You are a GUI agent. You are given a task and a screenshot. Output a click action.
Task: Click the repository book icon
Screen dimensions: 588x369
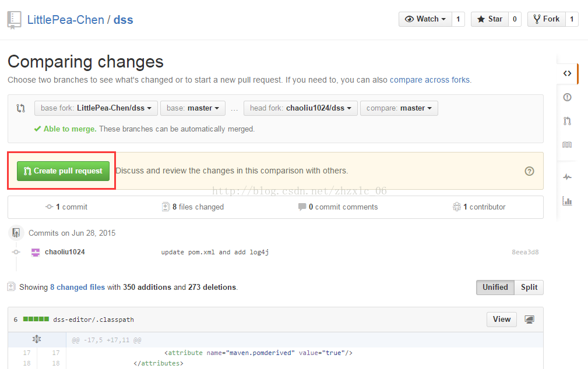pyautogui.click(x=14, y=20)
